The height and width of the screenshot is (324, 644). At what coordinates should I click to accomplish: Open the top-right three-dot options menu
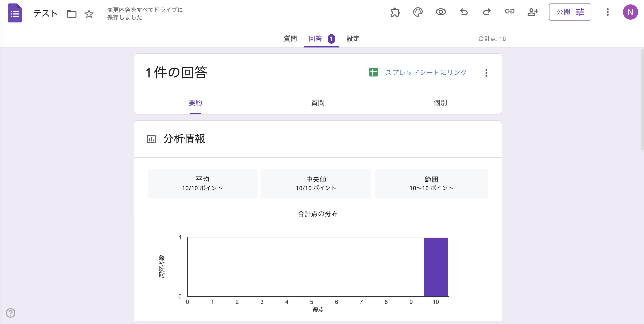(608, 12)
